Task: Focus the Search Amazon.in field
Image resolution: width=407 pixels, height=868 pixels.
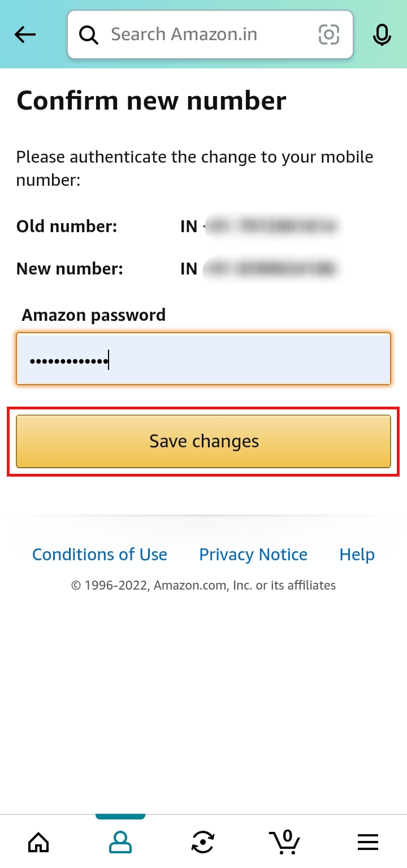Action: [x=210, y=35]
